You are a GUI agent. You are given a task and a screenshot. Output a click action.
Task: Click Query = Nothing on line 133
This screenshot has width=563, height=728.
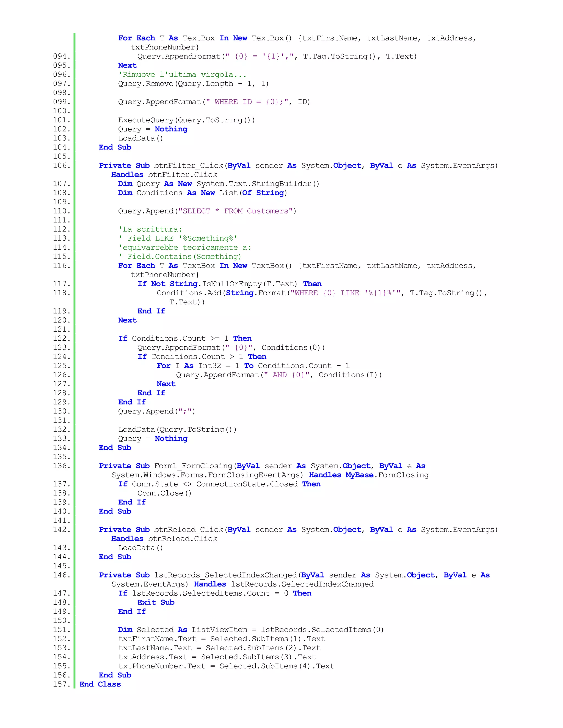pos(153,439)
